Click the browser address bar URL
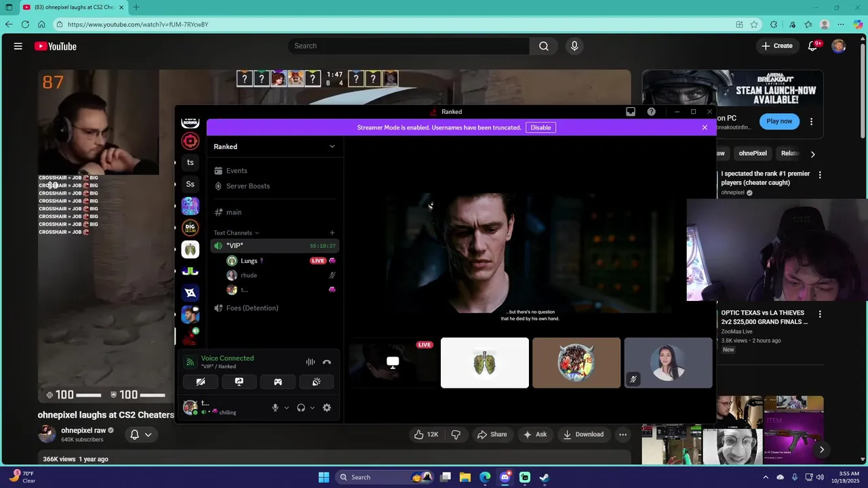 (138, 24)
